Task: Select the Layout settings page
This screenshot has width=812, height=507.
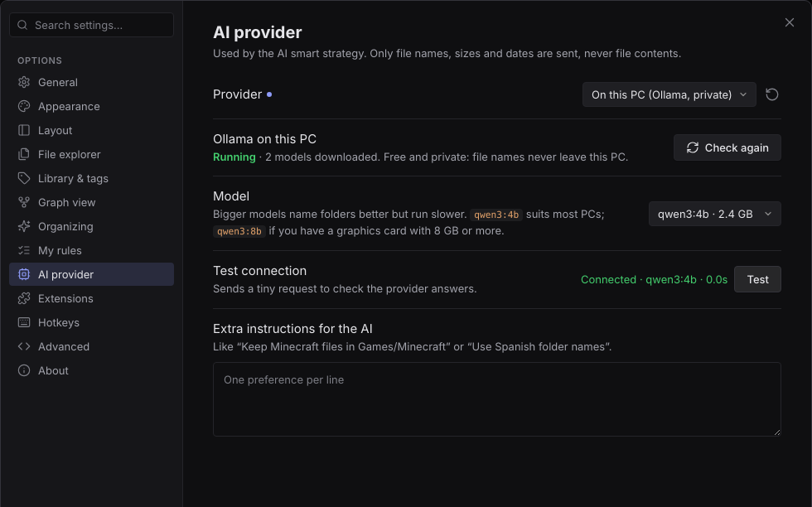Action: pos(92,131)
